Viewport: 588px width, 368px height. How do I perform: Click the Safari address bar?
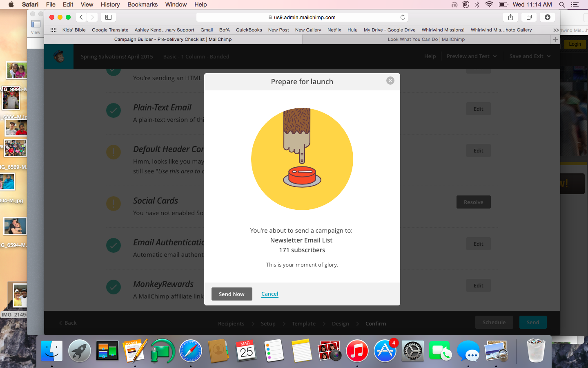302,17
